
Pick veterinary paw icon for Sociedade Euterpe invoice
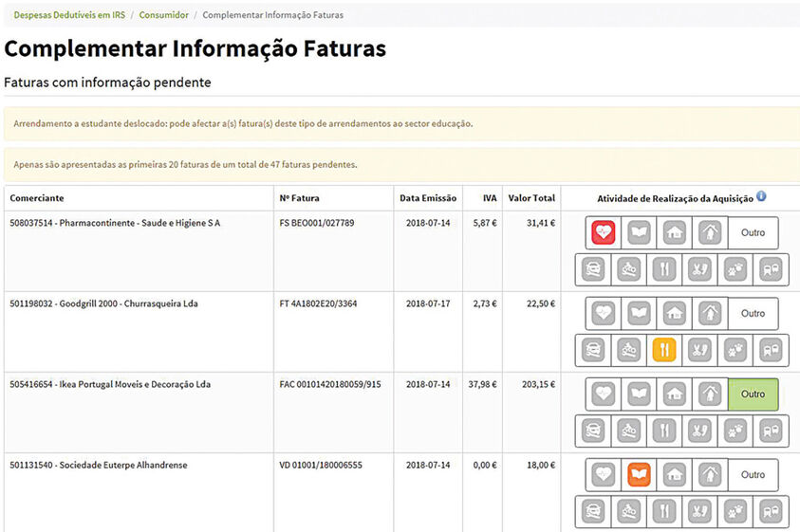(735, 511)
